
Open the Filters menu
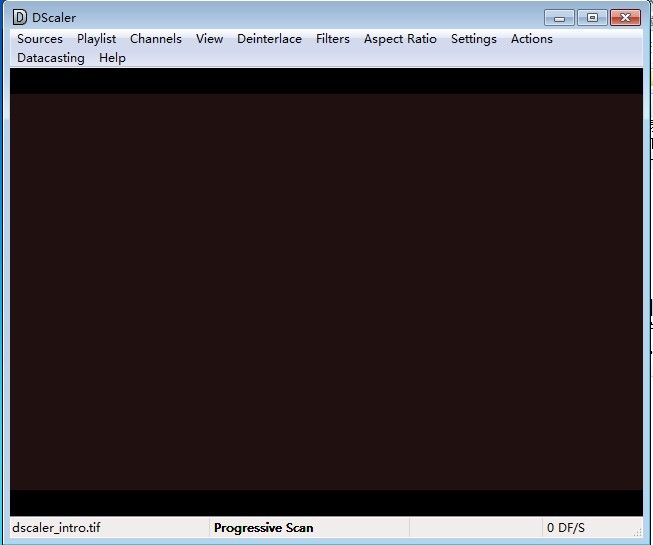(x=333, y=39)
